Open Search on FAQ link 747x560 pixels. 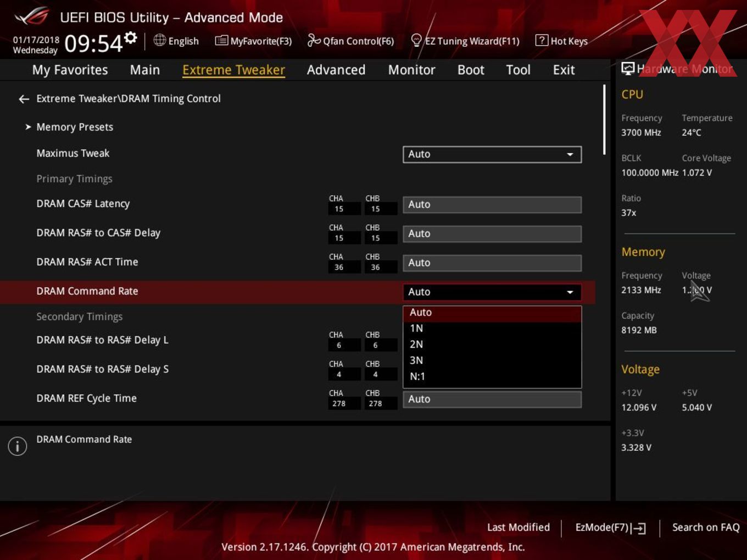706,527
